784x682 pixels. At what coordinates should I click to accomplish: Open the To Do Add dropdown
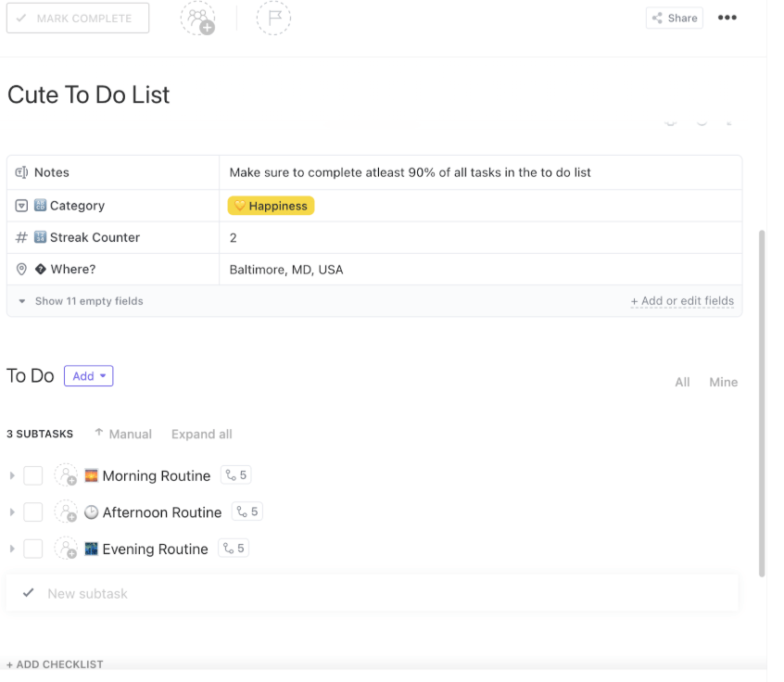click(88, 376)
